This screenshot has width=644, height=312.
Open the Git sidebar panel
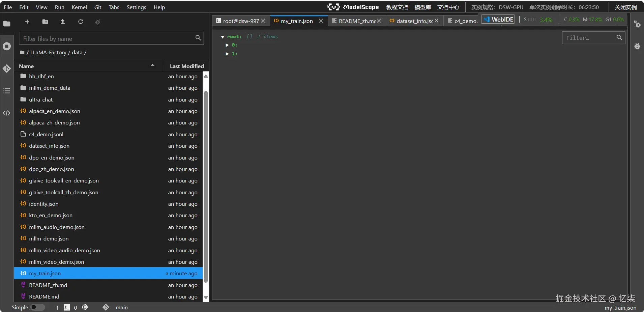click(x=7, y=68)
